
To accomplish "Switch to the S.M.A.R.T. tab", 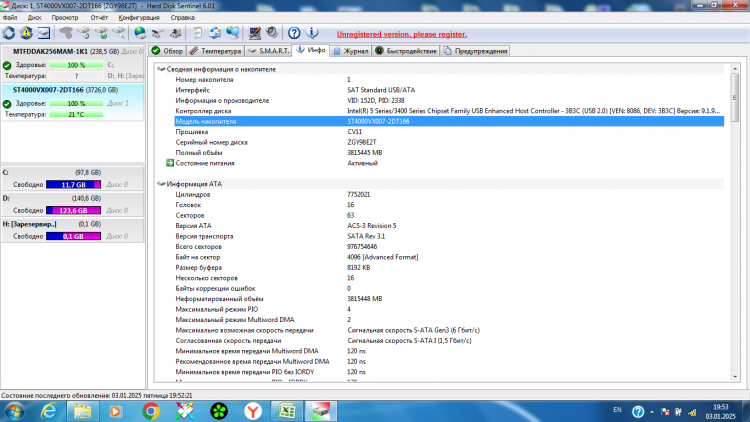I will coord(268,51).
